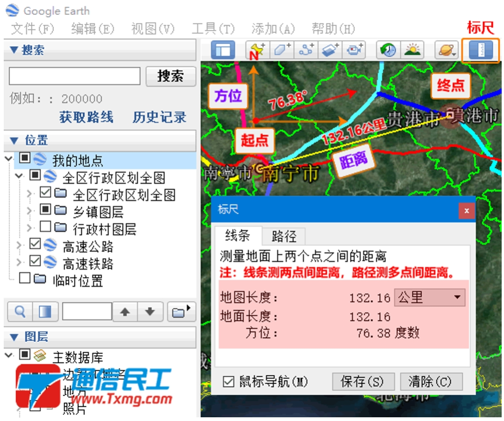Open the 工具(T) menu
Viewport: 504px width, 421px height.
(x=213, y=29)
